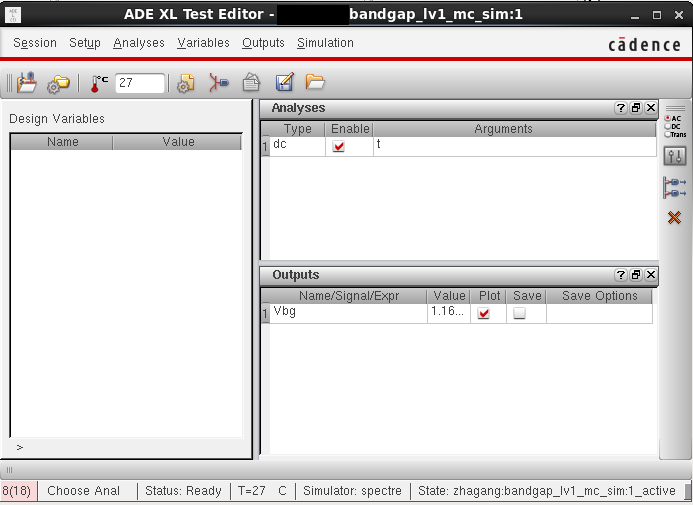Click the design schematic setup toolbar icon
The width and height of the screenshot is (693, 505).
point(27,83)
